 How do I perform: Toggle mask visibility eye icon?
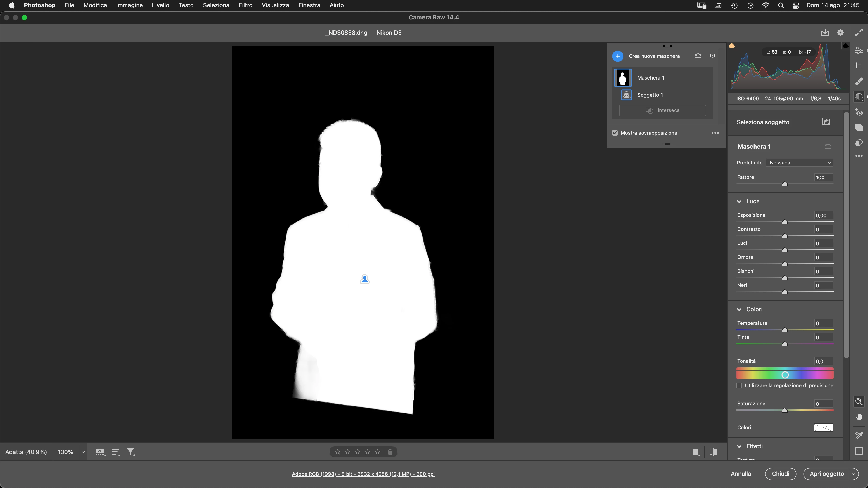(712, 56)
